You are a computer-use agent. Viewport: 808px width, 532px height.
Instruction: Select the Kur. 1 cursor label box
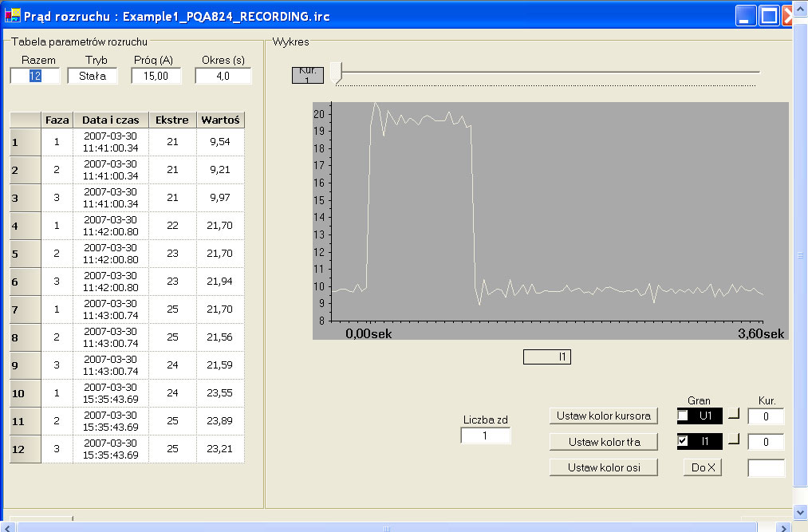308,76
